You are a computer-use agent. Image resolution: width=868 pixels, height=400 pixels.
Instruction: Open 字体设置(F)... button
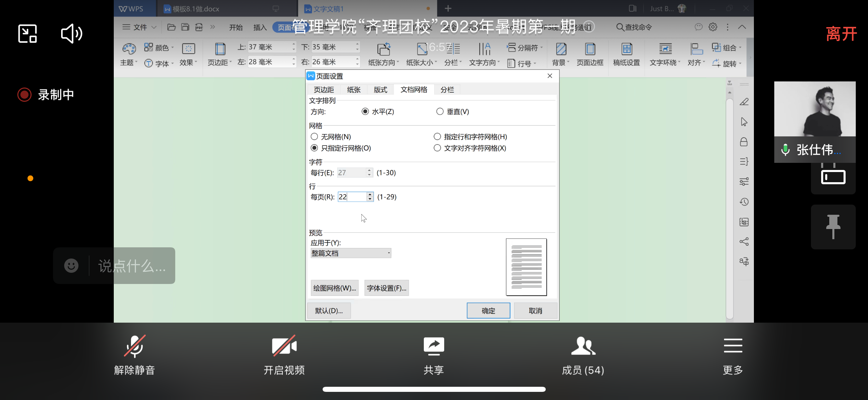386,288
